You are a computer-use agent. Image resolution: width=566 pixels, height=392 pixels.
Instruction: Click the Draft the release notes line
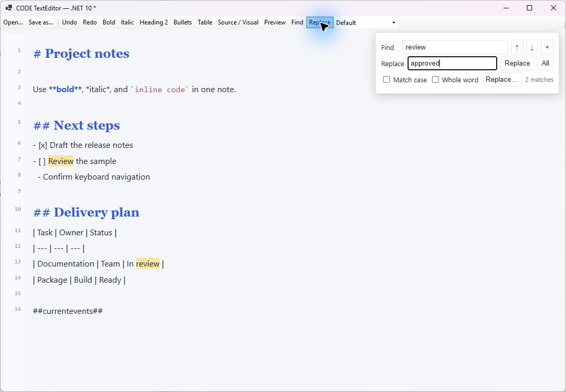(x=83, y=145)
